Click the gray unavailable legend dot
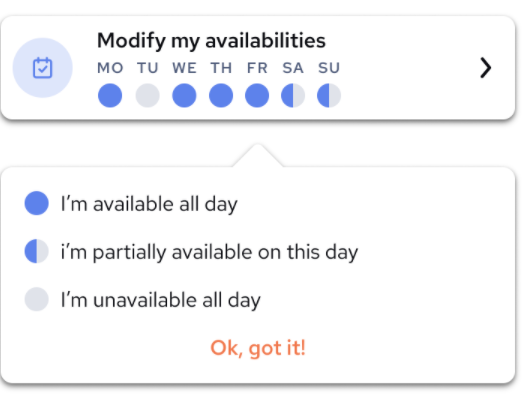Image resolution: width=522 pixels, height=396 pixels. [x=37, y=299]
